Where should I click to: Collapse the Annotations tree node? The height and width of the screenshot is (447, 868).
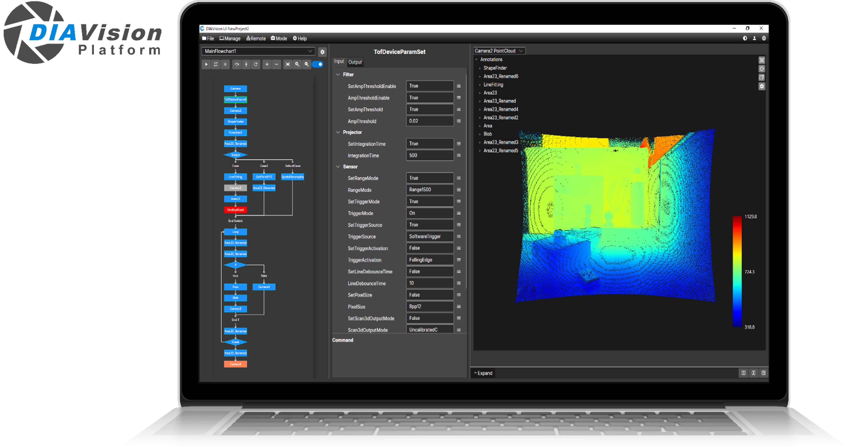point(477,60)
